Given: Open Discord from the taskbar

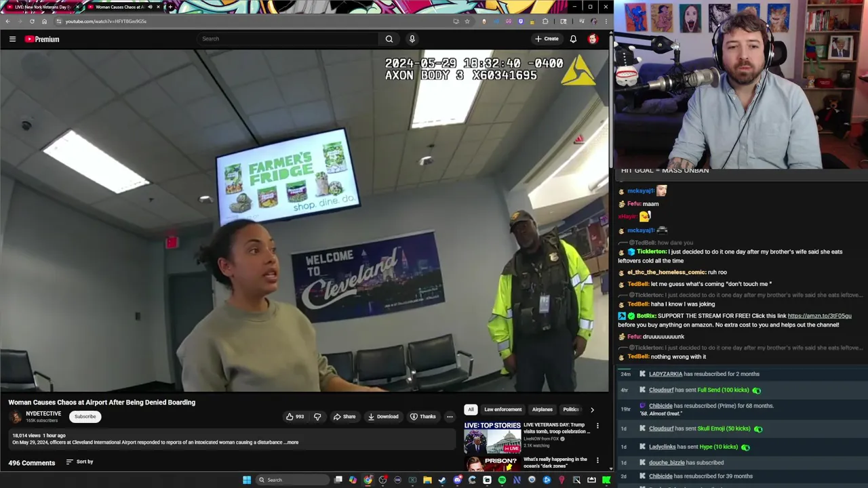Looking at the screenshot, I should coord(457,480).
